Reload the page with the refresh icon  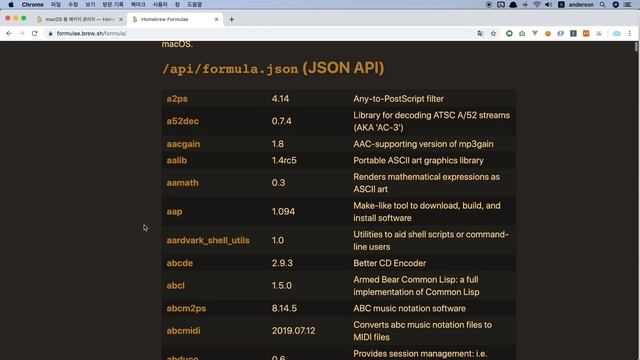(x=35, y=33)
